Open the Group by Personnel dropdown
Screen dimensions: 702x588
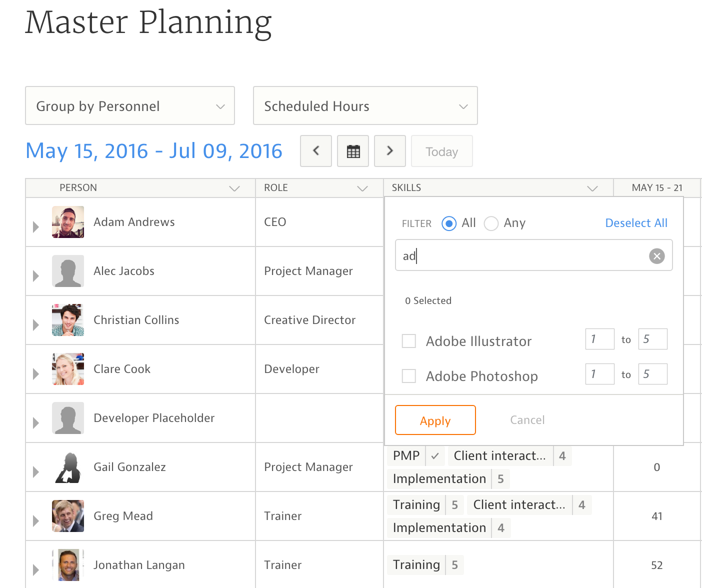click(x=130, y=106)
